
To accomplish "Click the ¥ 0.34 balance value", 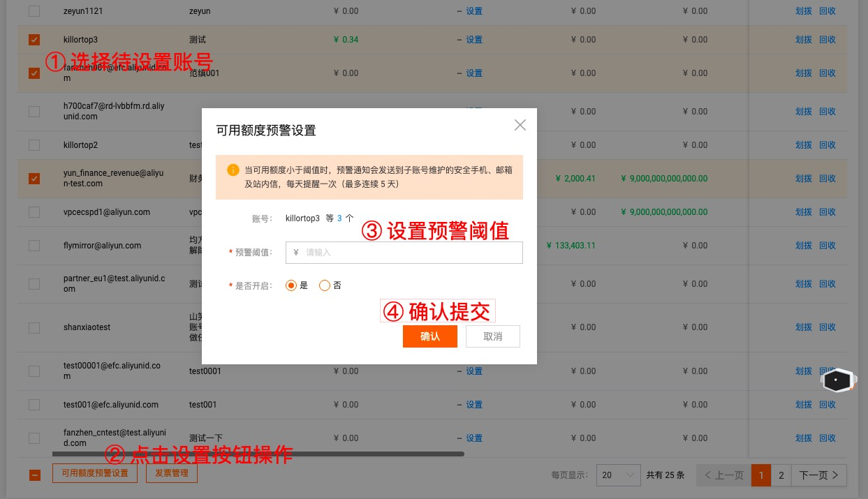I will pos(346,40).
